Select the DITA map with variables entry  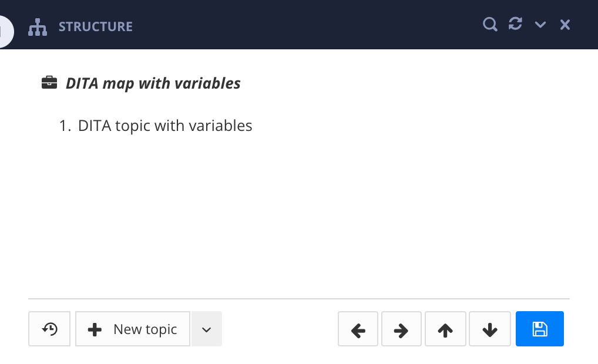click(152, 83)
